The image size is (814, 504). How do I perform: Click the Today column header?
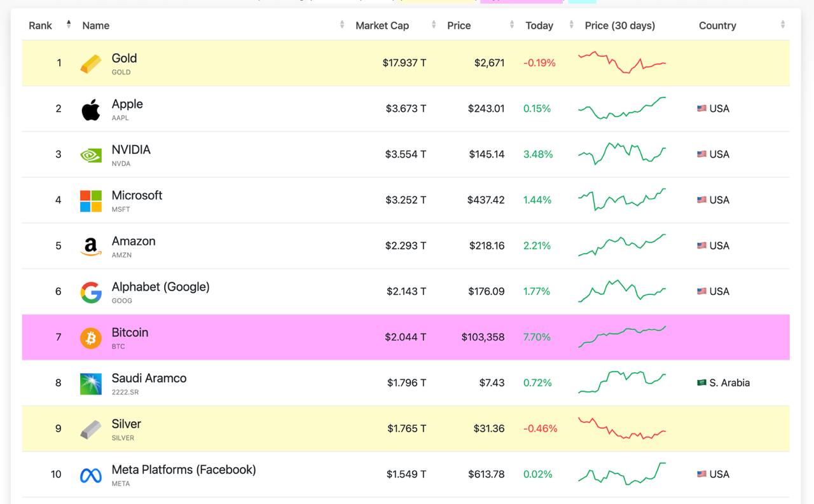coord(539,25)
